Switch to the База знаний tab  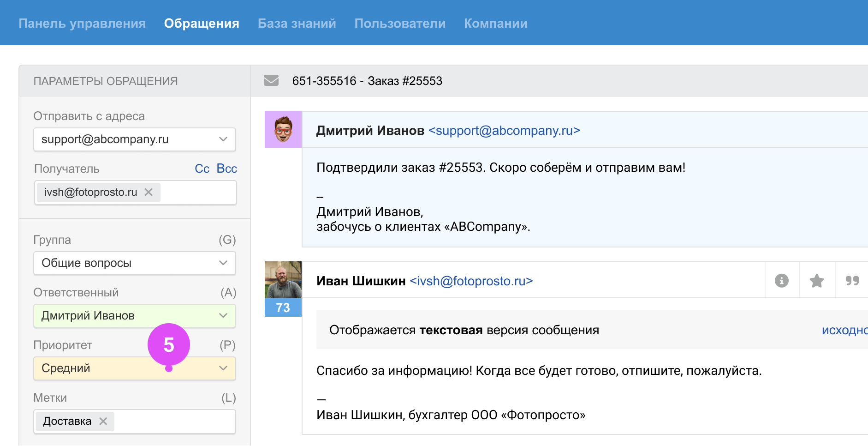point(297,24)
